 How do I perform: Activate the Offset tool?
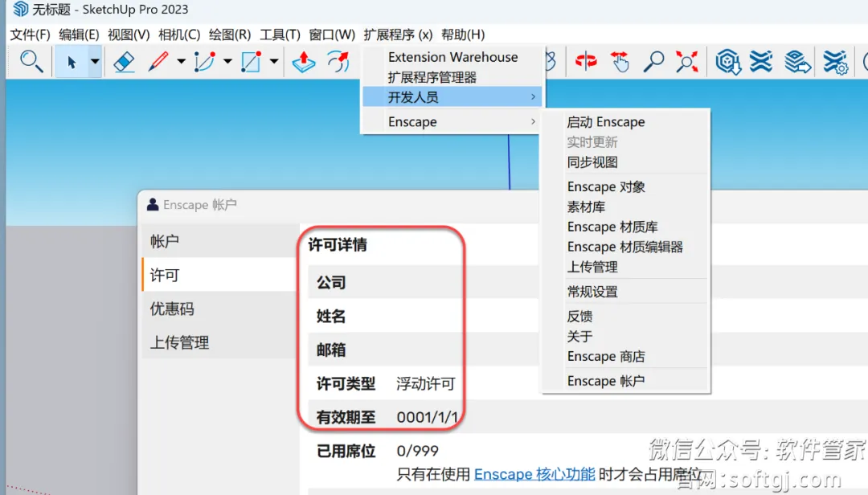(338, 61)
